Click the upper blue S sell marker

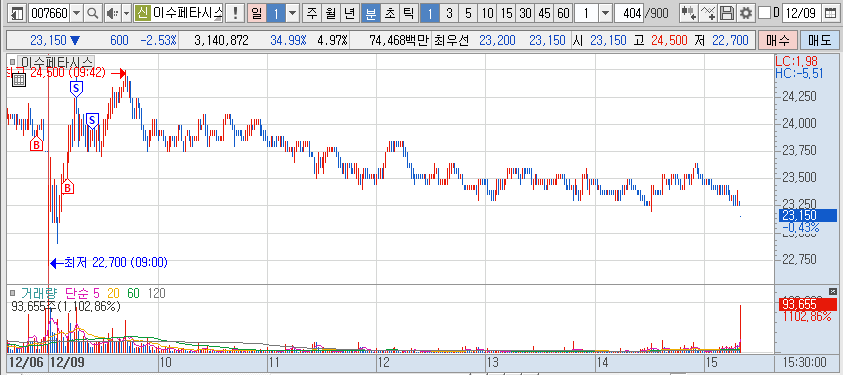pos(76,88)
